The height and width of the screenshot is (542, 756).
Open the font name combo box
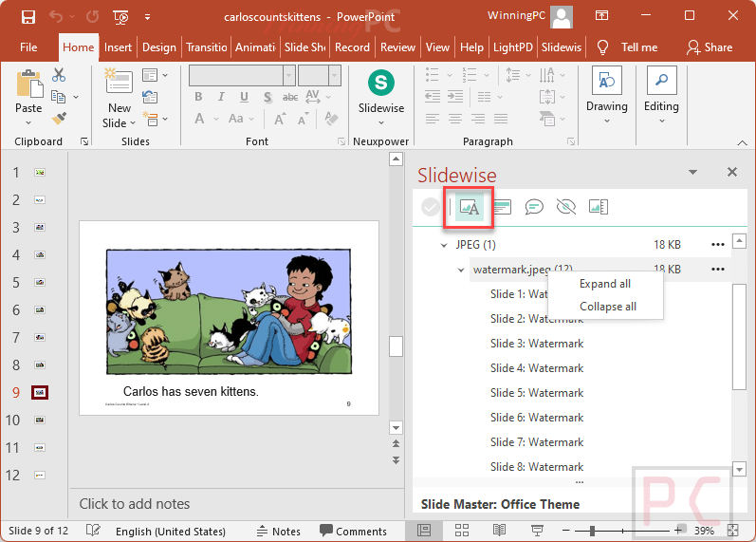point(242,76)
